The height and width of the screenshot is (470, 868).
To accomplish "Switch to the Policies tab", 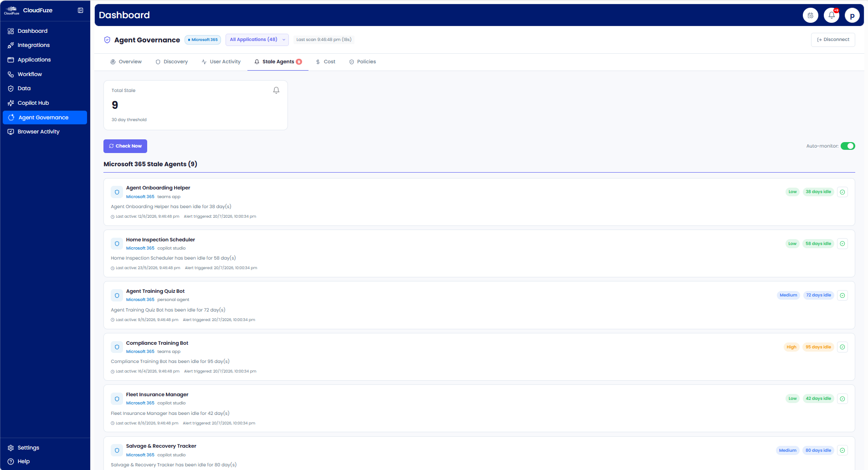I will point(363,61).
